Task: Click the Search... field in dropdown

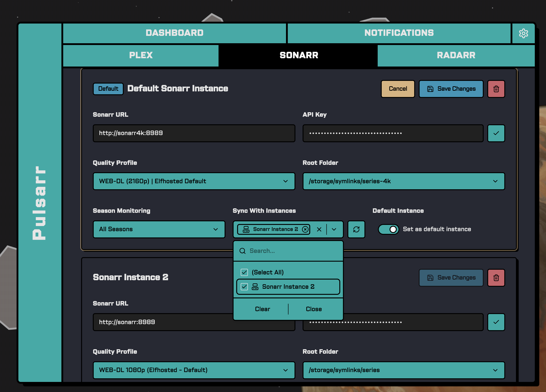Action: (288, 251)
